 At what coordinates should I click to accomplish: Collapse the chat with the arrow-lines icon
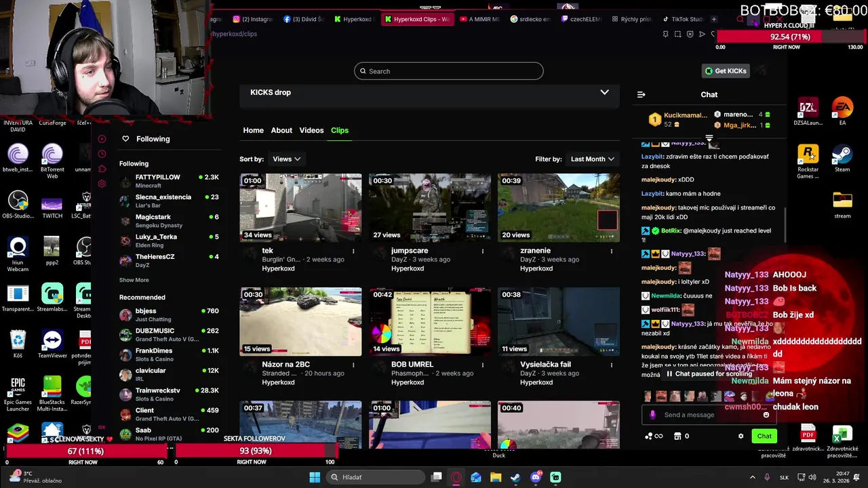[x=642, y=95]
